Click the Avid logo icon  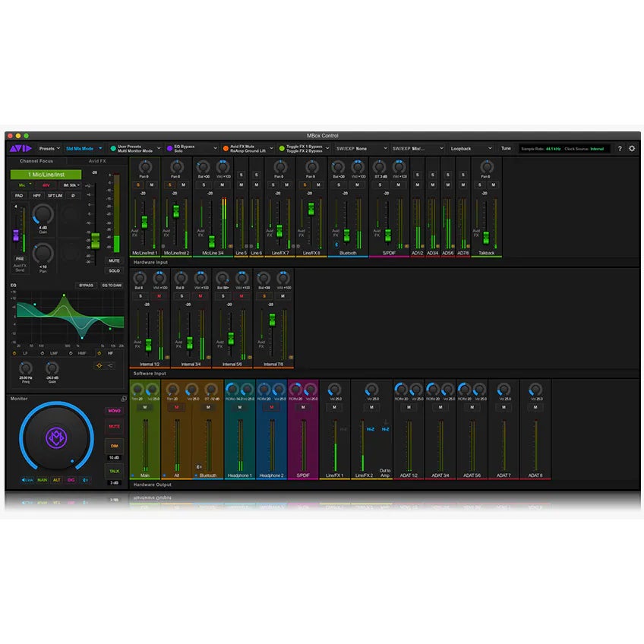tap(21, 148)
